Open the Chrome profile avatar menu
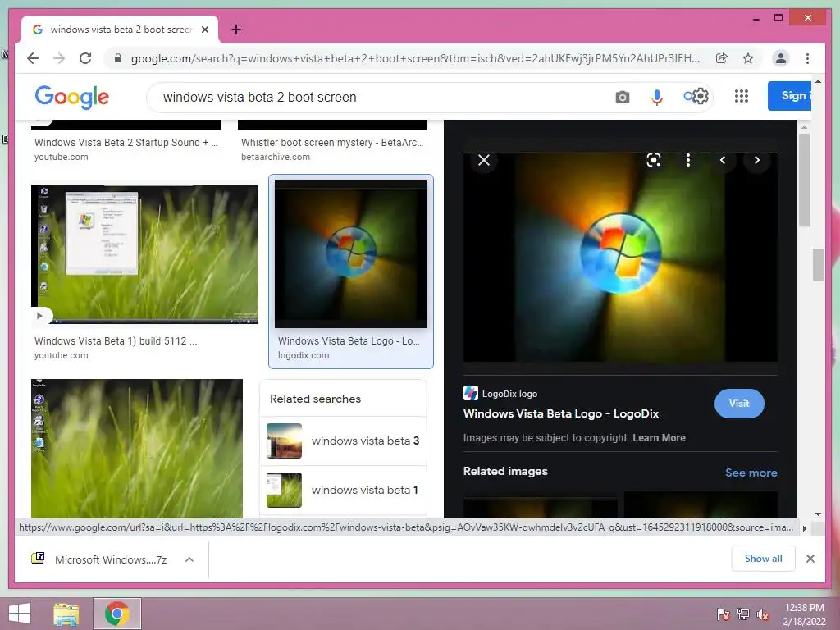 pos(781,58)
